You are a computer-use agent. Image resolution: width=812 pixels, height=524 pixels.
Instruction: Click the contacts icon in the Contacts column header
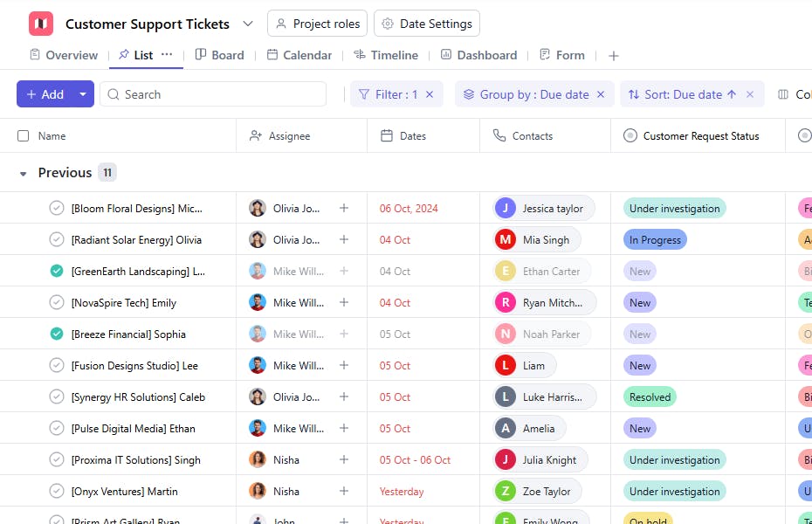(x=498, y=136)
